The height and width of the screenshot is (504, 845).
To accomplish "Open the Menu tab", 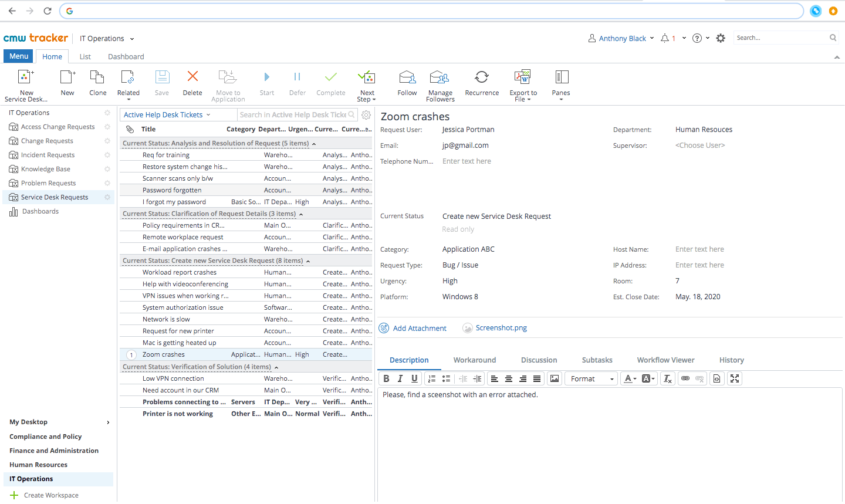I will 19,56.
